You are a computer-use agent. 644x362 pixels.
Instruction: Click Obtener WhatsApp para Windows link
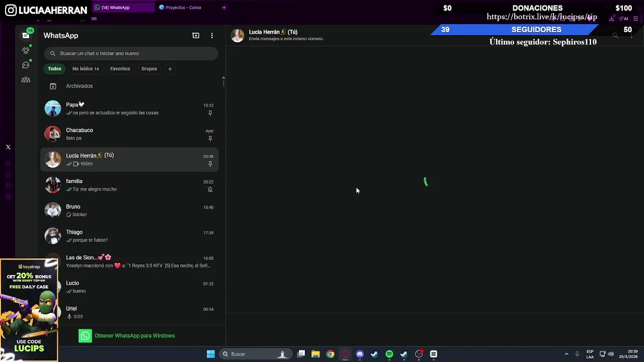coord(134,336)
